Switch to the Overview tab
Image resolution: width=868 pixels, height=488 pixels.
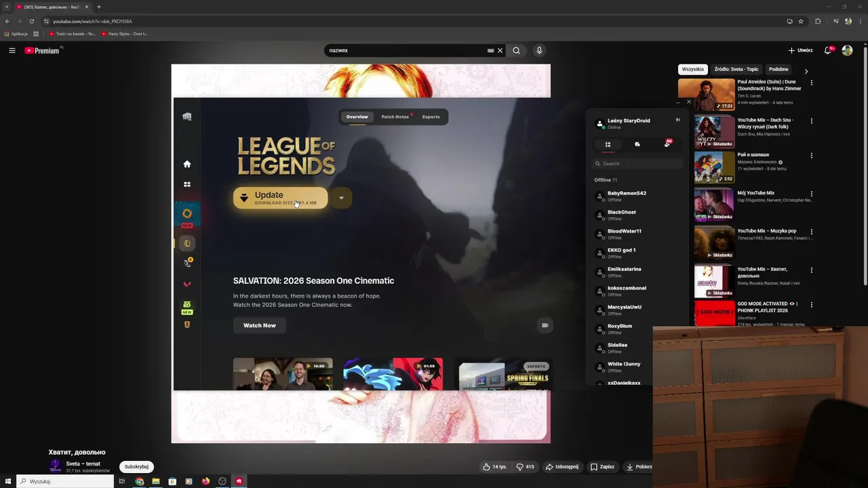pyautogui.click(x=357, y=117)
